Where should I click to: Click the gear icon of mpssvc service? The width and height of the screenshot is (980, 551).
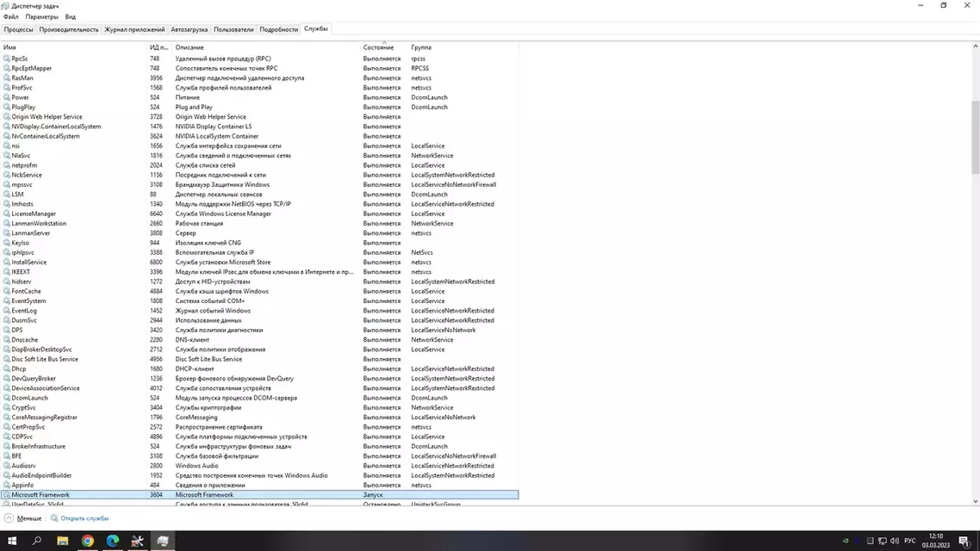(7, 184)
